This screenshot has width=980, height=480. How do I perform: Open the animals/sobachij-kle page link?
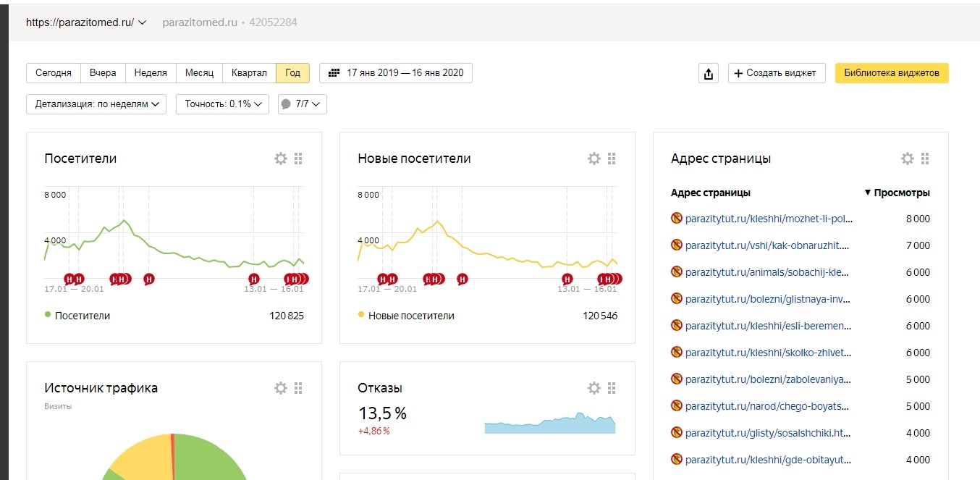(767, 272)
